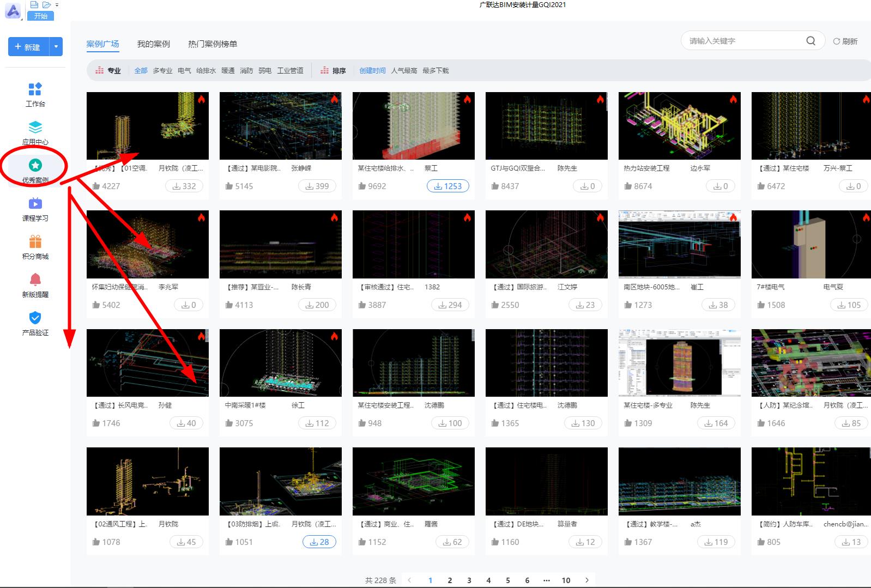Click the search magnifier icon
The height and width of the screenshot is (588, 871).
point(811,41)
